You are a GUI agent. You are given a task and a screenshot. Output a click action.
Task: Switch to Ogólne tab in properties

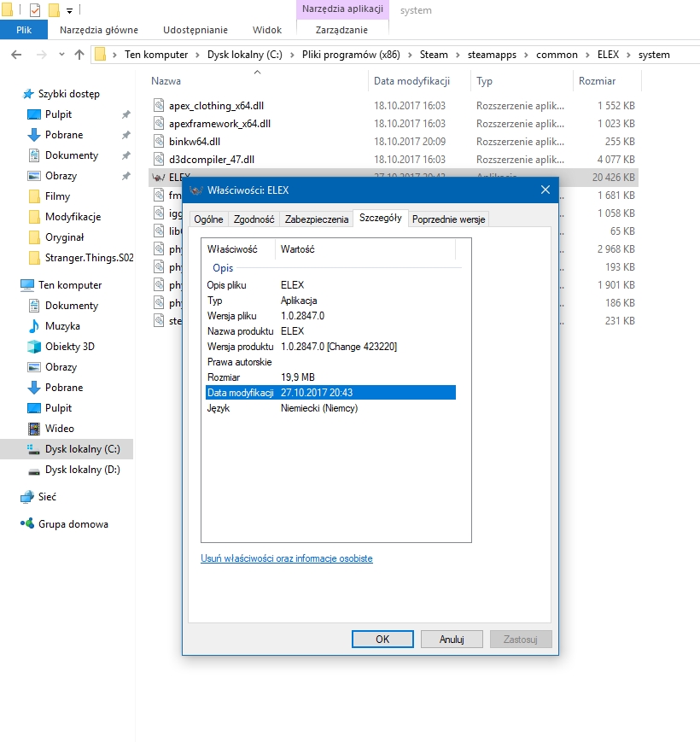click(208, 219)
